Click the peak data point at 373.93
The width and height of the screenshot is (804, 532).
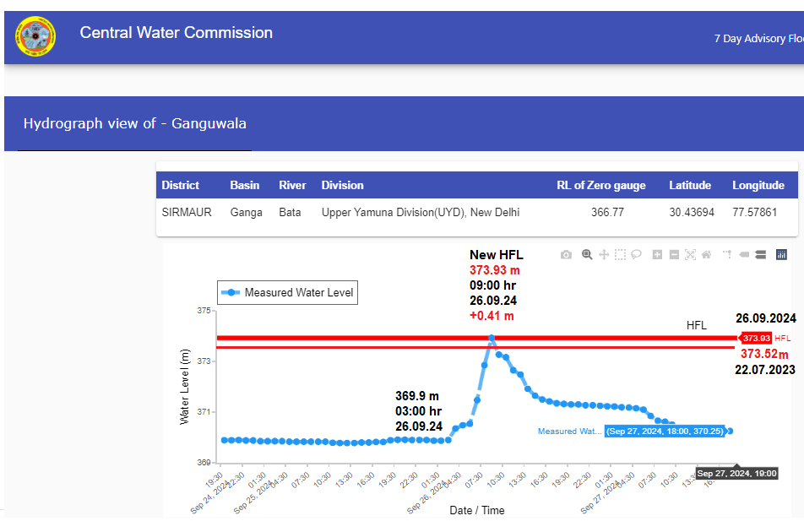point(492,338)
